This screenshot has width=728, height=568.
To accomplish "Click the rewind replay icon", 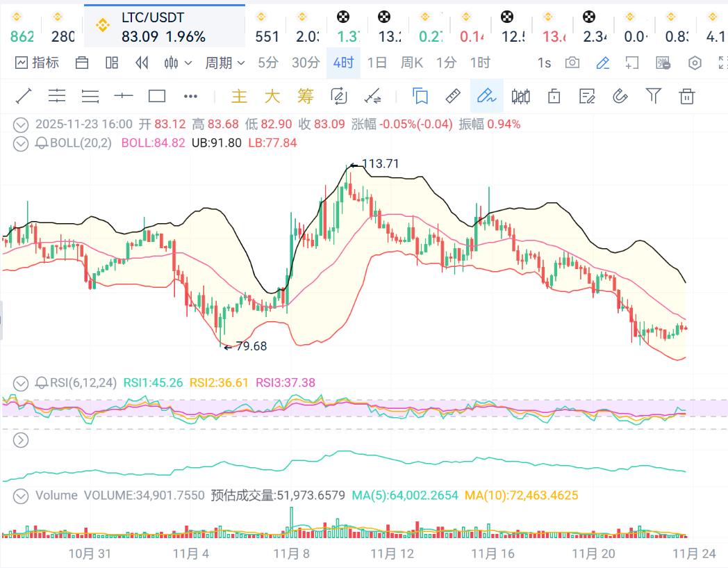I will coord(142,63).
